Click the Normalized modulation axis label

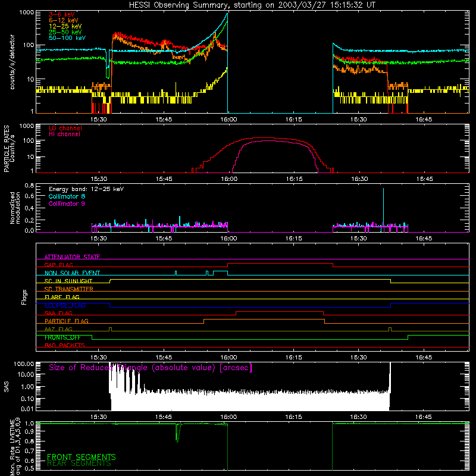point(15,208)
